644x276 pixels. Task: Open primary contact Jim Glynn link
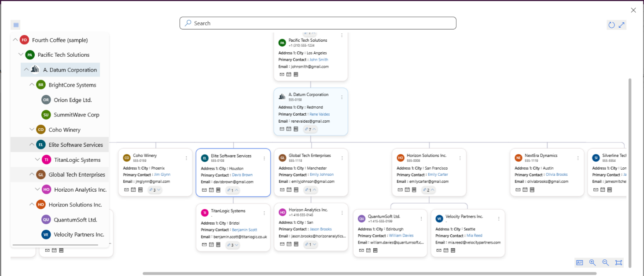[x=162, y=174]
